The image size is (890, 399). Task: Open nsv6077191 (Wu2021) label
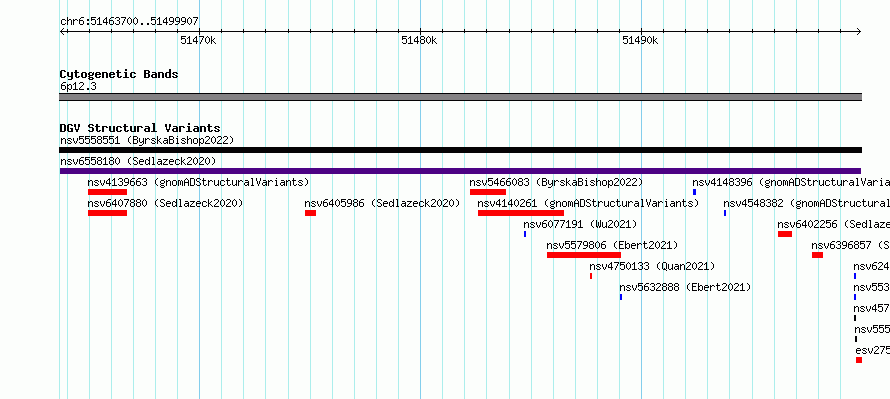580,224
